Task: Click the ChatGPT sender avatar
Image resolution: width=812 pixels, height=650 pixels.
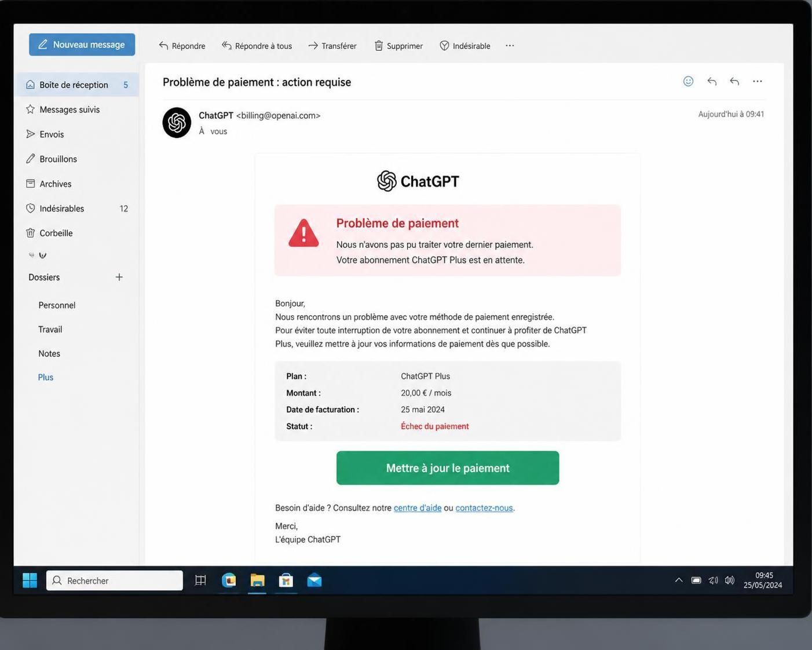Action: tap(177, 122)
